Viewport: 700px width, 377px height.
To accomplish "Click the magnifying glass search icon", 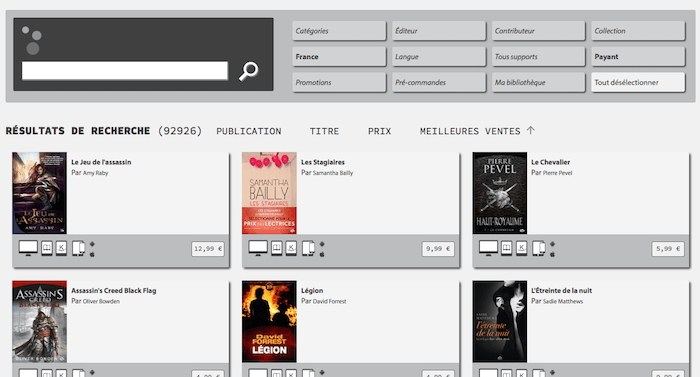I will click(248, 71).
